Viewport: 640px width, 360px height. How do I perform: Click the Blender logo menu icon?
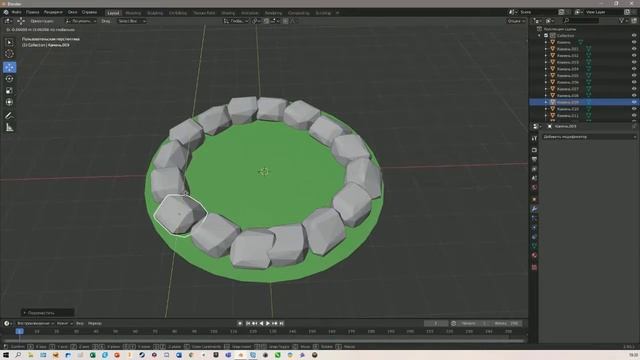[x=6, y=12]
